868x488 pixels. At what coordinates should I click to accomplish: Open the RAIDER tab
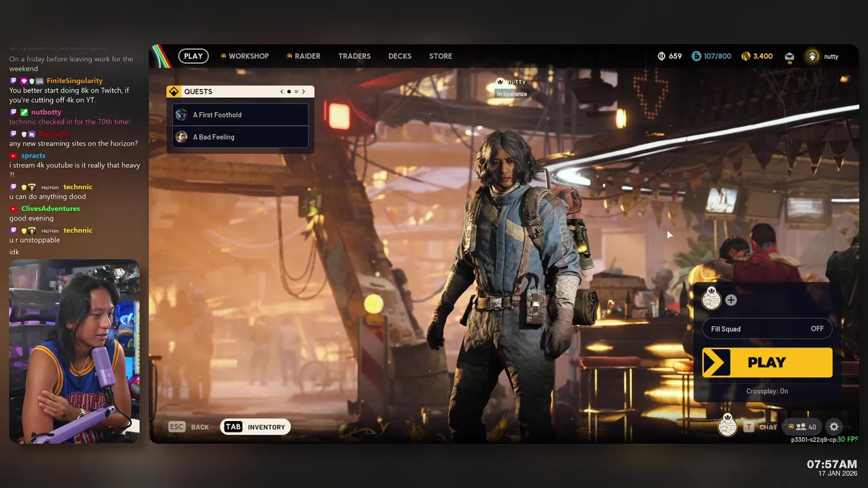(307, 56)
